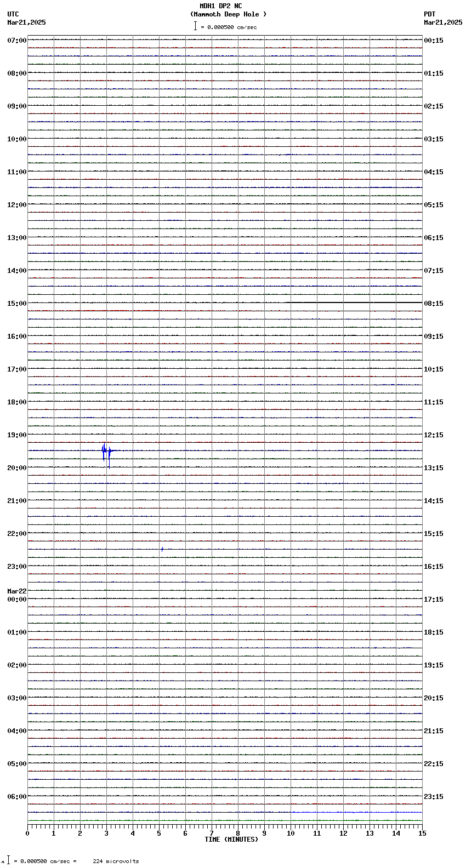Click the 19:00 UTC time label

click(x=17, y=435)
